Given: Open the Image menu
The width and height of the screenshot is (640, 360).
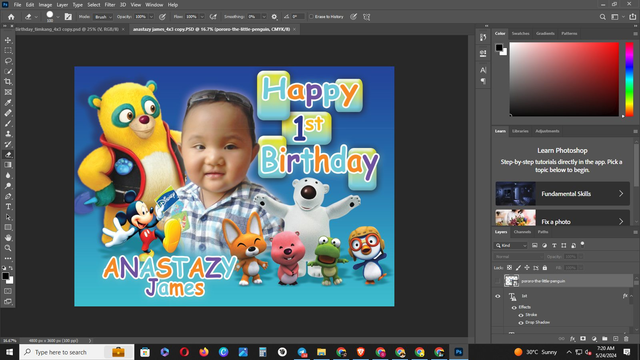Looking at the screenshot, I should (45, 5).
